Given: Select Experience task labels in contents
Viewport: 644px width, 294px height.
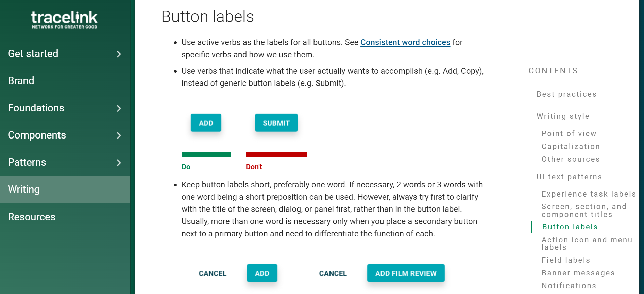Looking at the screenshot, I should click(589, 194).
